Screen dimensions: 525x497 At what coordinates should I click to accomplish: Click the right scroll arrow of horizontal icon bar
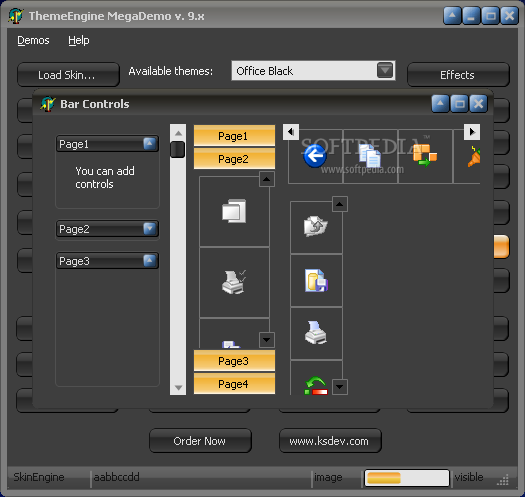click(472, 132)
